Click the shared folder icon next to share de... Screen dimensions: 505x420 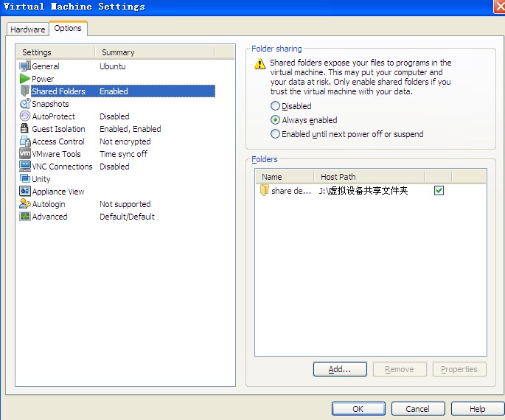[264, 190]
